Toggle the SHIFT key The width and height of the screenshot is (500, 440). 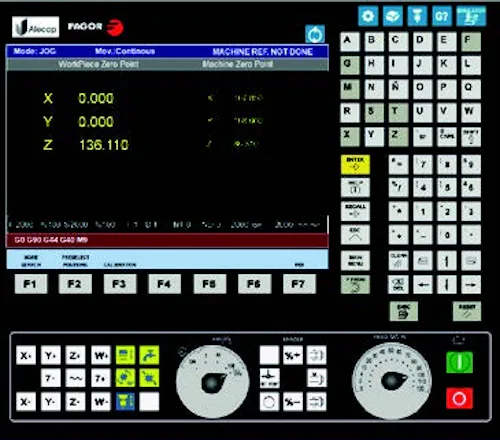coord(471,137)
